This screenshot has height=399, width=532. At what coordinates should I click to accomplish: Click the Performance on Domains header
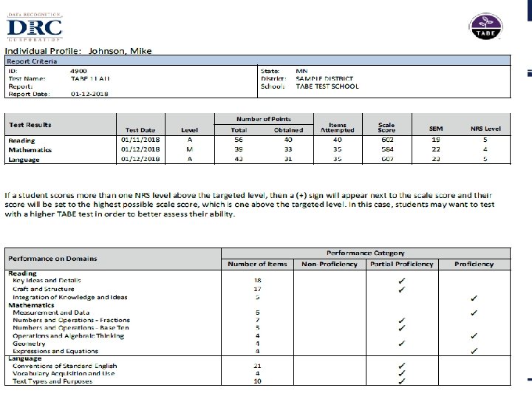coord(52,259)
